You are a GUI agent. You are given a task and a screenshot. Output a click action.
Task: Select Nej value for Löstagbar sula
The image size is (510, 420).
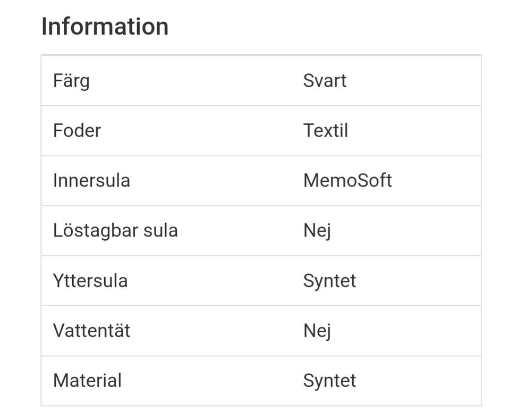(x=317, y=231)
